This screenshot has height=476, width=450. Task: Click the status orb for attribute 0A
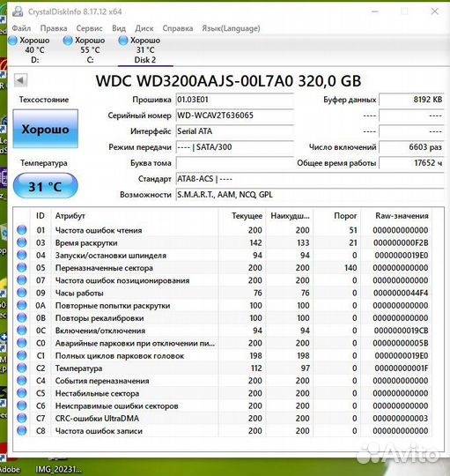pos(22,305)
